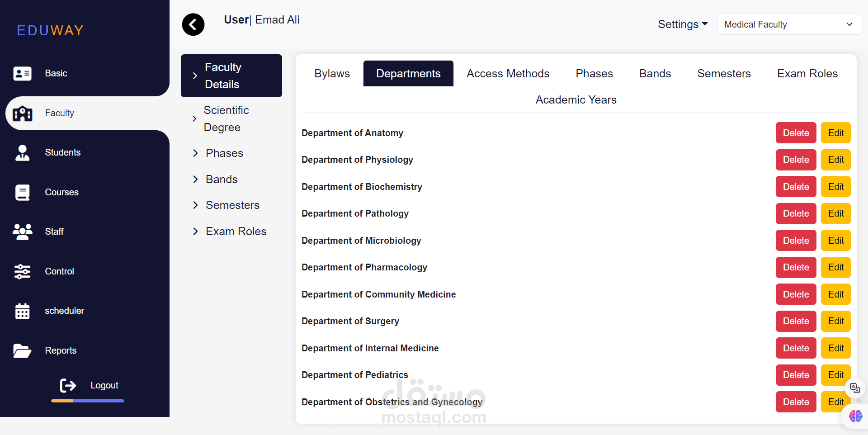Click the Logout arrow icon
Screen dimensions: 868x435
point(68,385)
